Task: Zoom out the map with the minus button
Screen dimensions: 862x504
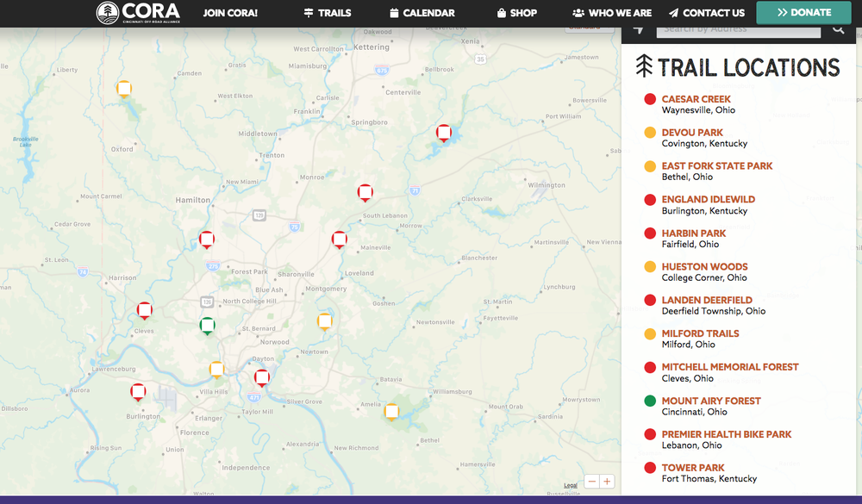Action: [591, 482]
